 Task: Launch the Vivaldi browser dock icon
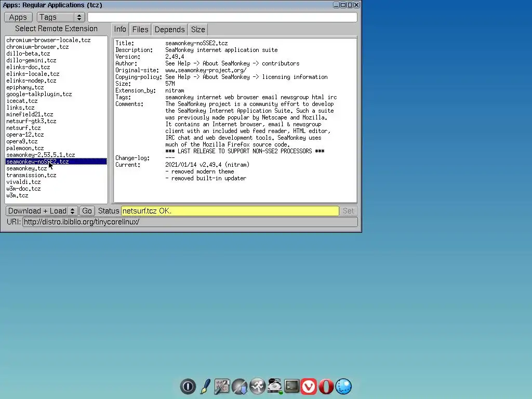tap(309, 387)
